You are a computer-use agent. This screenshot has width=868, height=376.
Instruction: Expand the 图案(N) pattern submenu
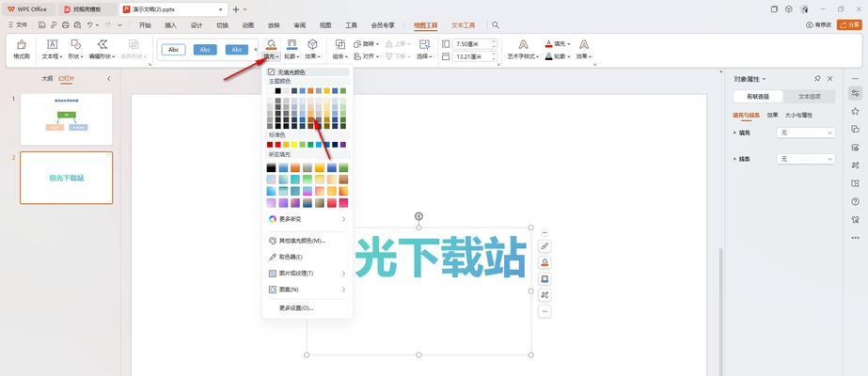(307, 290)
